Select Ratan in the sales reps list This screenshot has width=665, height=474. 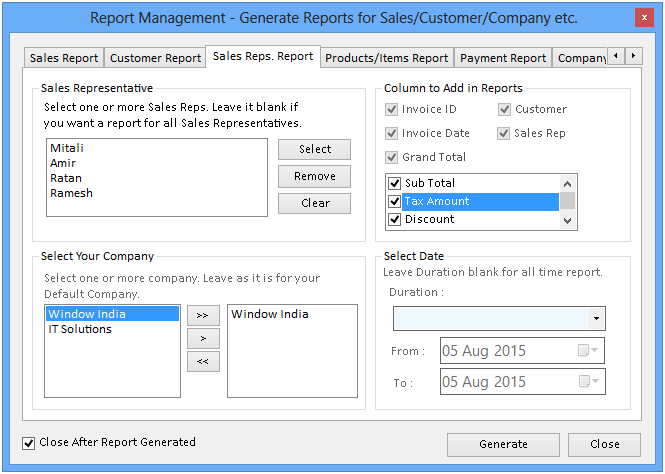66,178
